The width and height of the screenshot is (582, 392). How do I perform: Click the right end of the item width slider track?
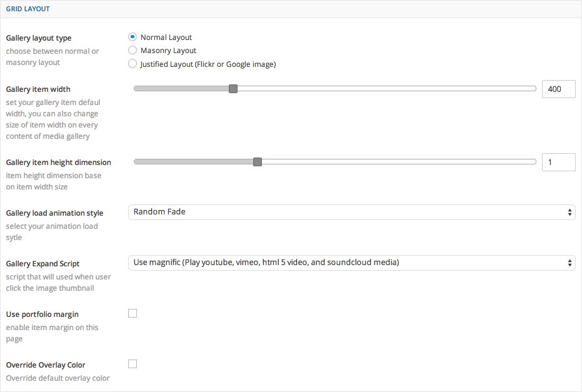(x=533, y=89)
